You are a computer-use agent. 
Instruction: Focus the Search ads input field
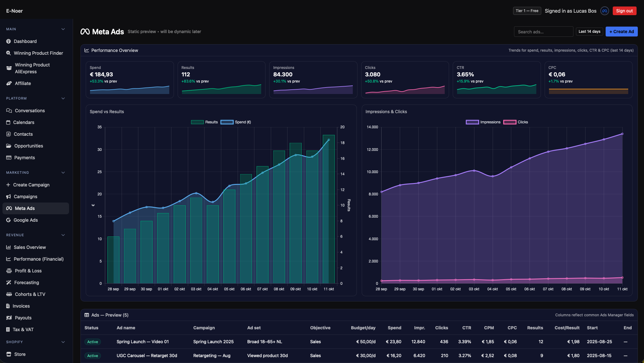(x=543, y=32)
